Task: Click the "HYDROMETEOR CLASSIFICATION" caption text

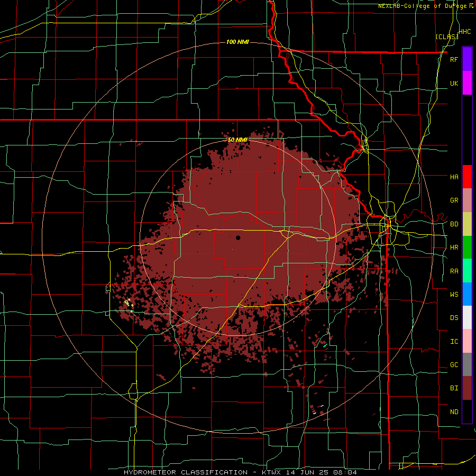Action: tap(185, 472)
